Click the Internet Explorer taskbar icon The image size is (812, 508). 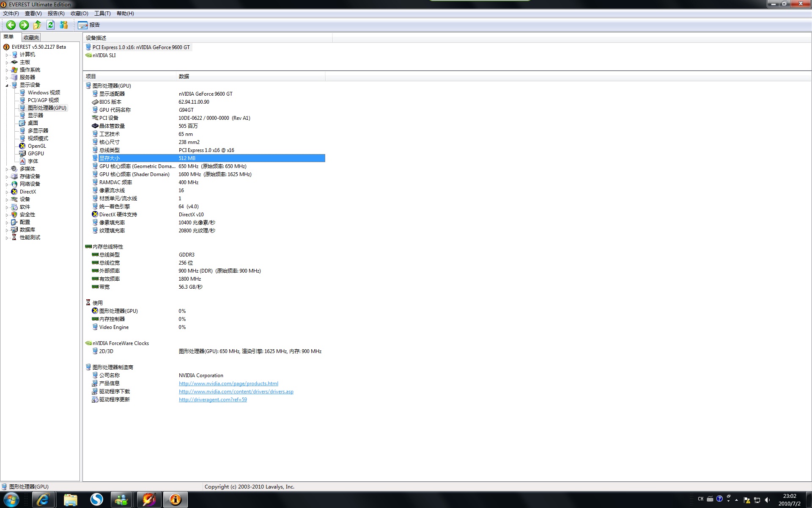[43, 500]
